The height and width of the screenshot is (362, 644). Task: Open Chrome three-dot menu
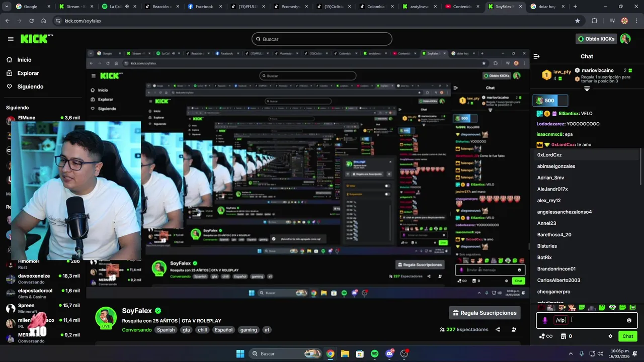(635, 21)
